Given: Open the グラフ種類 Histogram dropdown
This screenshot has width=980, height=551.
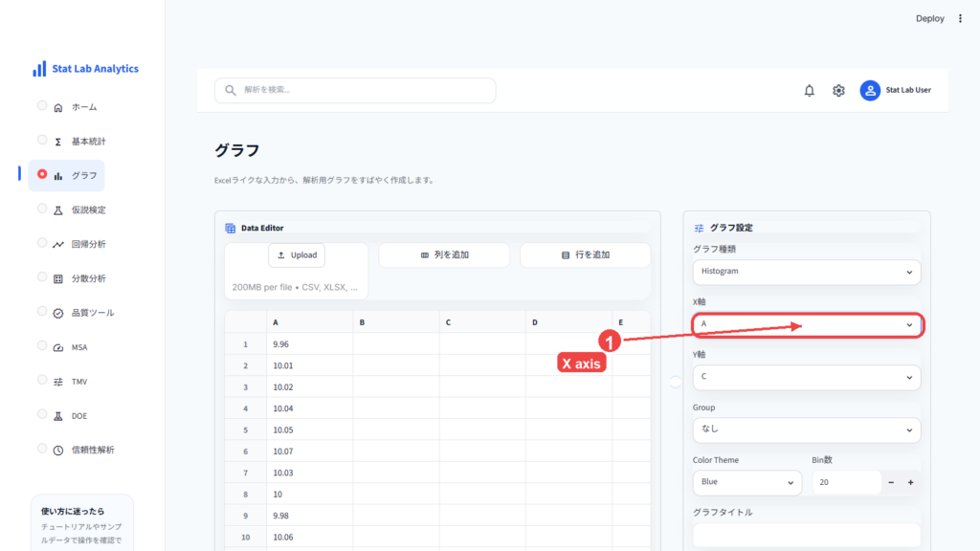Looking at the screenshot, I should click(x=806, y=272).
